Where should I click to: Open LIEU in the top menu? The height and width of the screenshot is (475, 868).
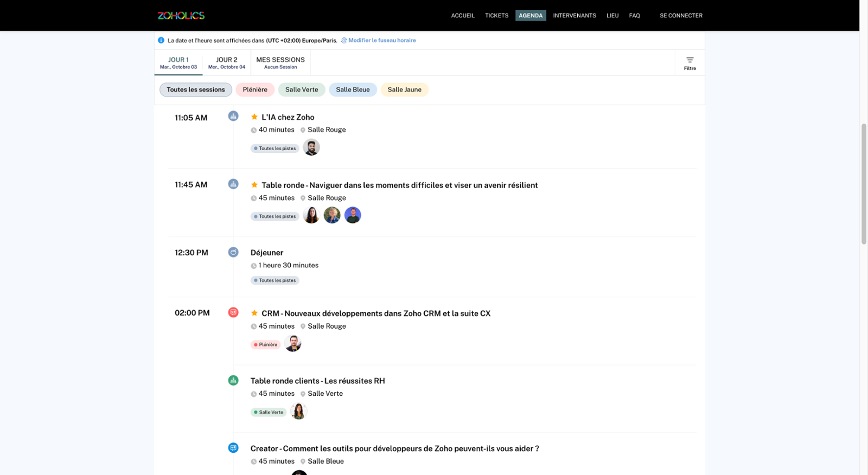click(612, 16)
